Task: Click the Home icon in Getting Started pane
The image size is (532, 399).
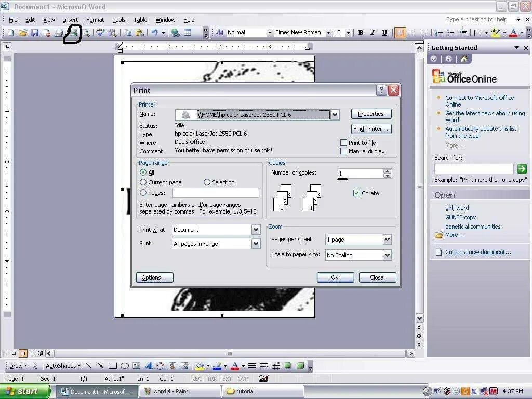Action: click(464, 59)
